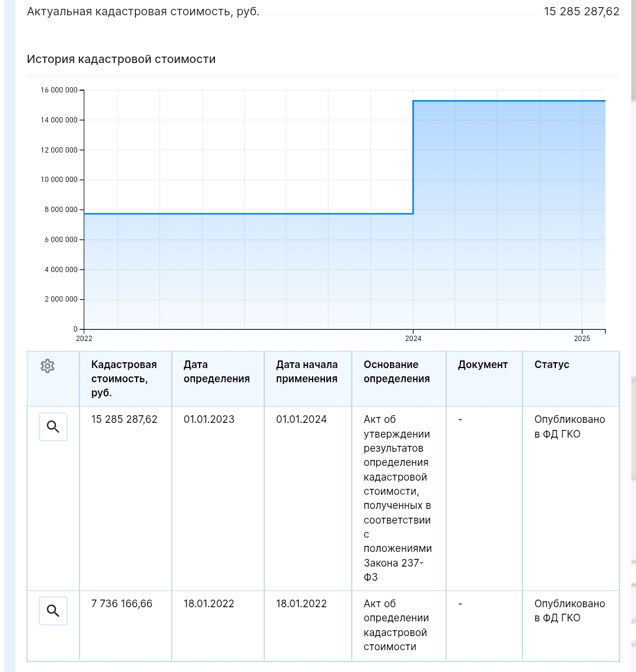Open details magnifier for 7 736 166,66 row
Image resolution: width=636 pixels, height=672 pixels.
(53, 611)
